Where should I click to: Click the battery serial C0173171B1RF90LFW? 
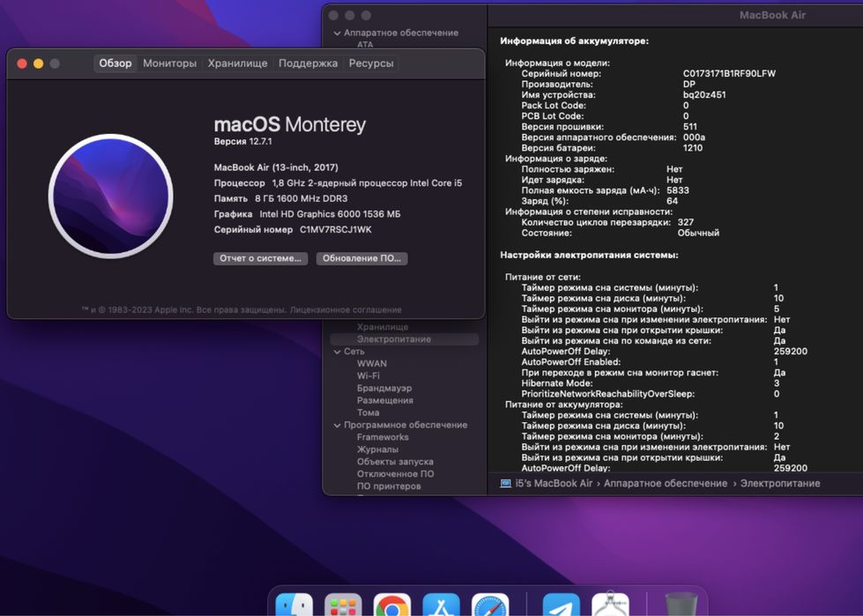pyautogui.click(x=729, y=74)
